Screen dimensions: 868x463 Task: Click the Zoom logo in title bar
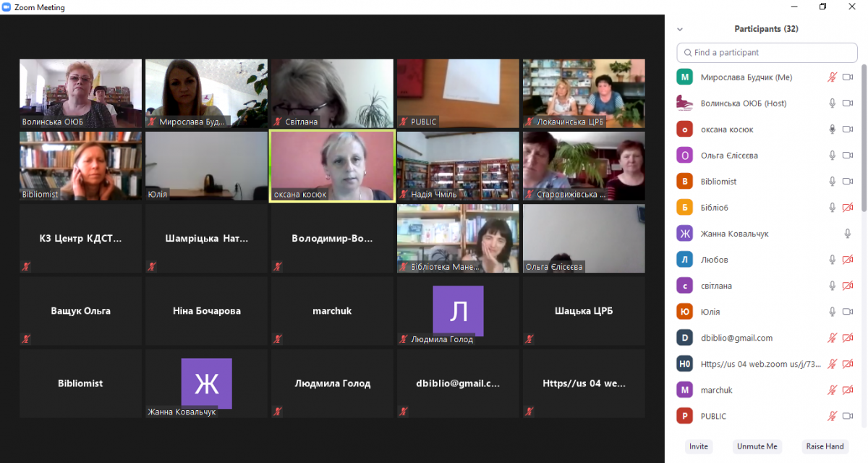(7, 7)
